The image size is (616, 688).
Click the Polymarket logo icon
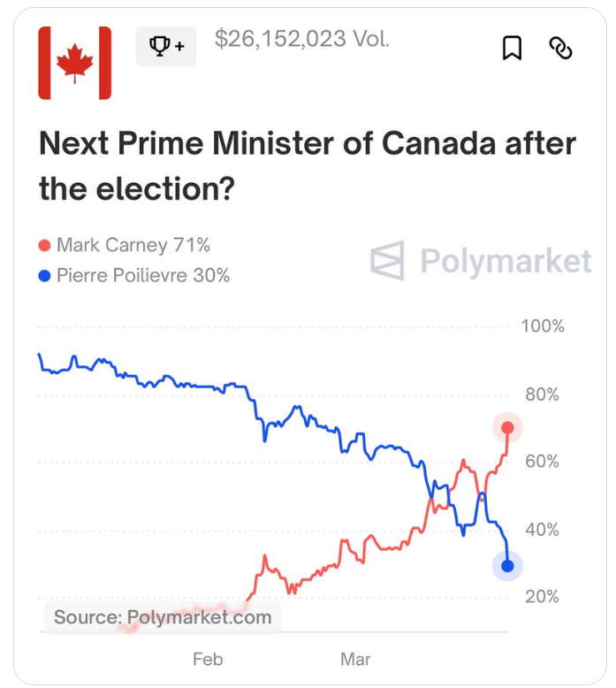point(387,261)
